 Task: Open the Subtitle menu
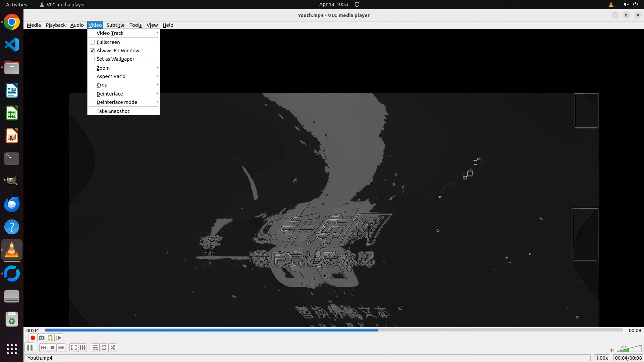point(115,25)
